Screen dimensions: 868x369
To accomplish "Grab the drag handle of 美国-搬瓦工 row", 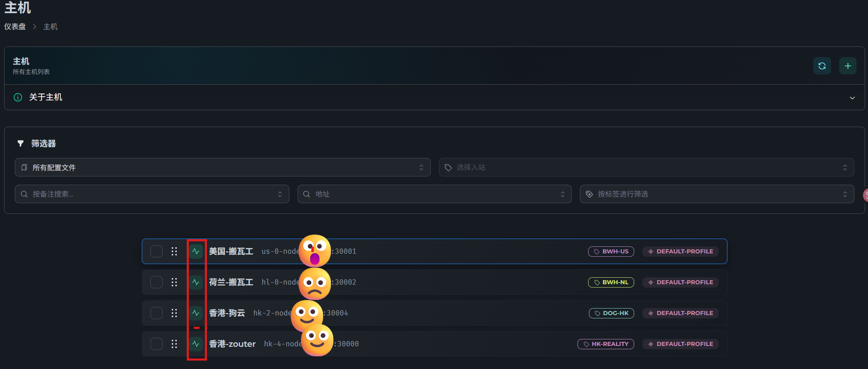I will pos(174,251).
